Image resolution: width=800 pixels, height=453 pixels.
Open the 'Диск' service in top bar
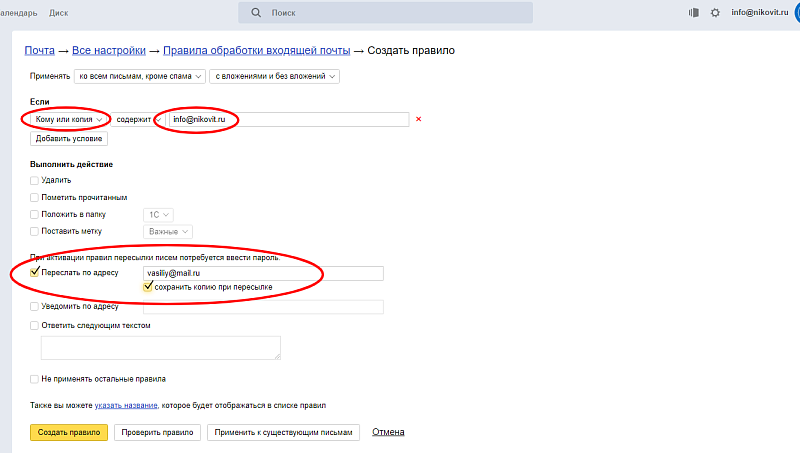tap(58, 13)
